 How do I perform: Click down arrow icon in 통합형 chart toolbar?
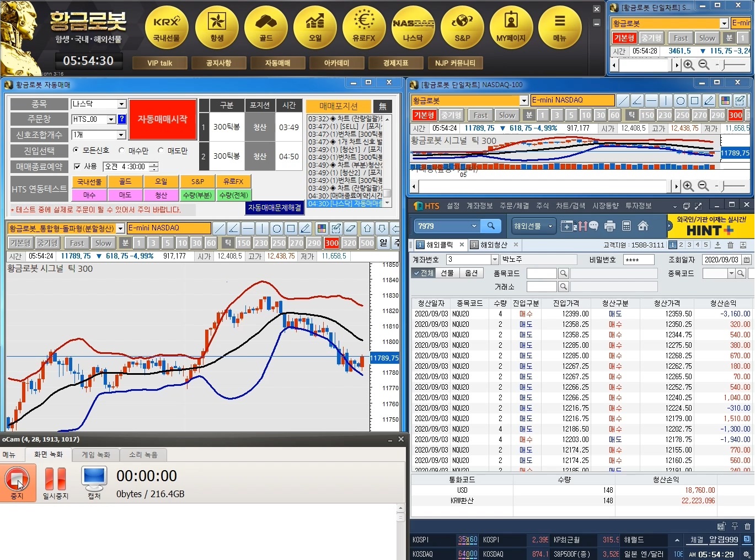pos(382,228)
